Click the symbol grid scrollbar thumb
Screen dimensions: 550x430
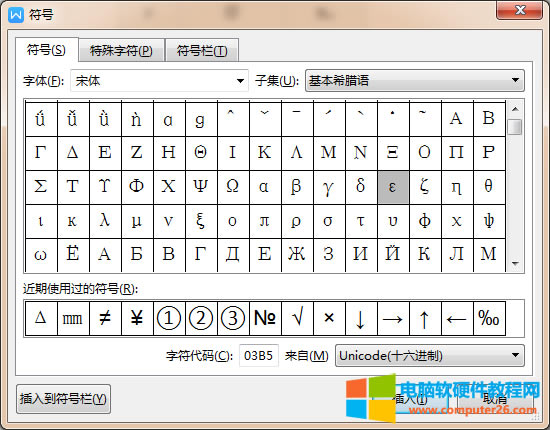click(x=515, y=127)
